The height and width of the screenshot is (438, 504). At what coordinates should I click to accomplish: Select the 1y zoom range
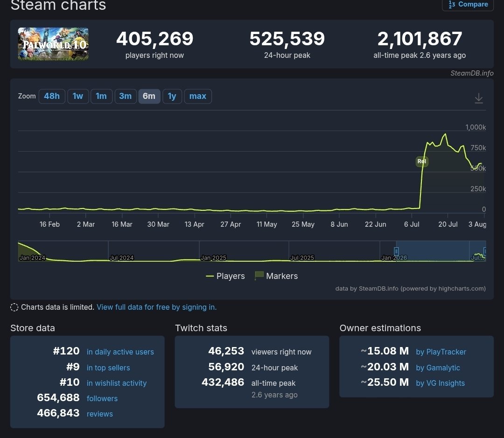coord(172,96)
